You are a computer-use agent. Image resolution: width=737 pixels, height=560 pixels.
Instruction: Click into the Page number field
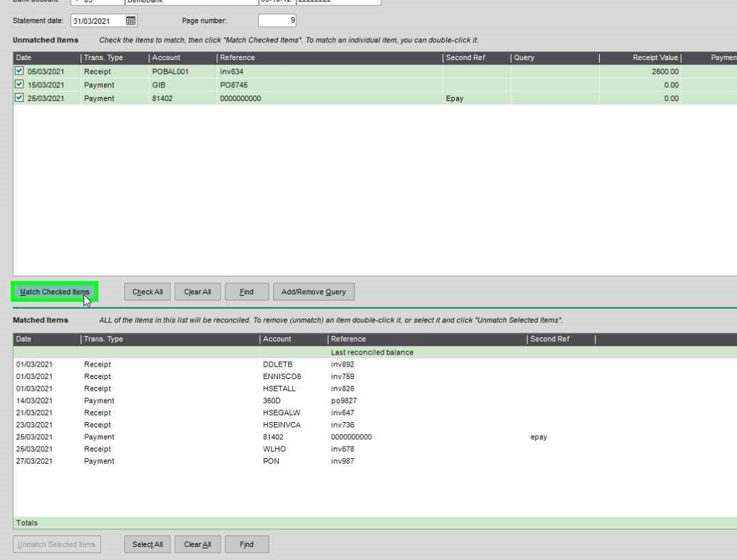277,20
